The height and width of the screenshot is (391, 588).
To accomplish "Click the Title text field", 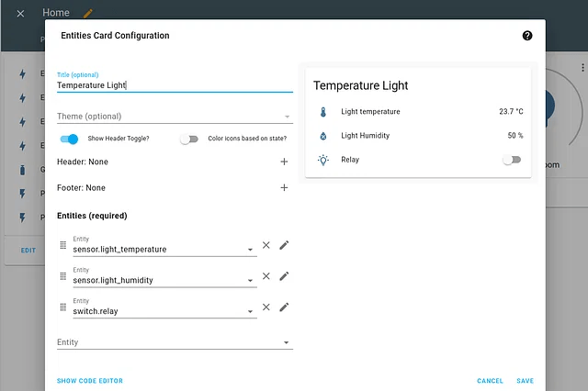I will [175, 85].
